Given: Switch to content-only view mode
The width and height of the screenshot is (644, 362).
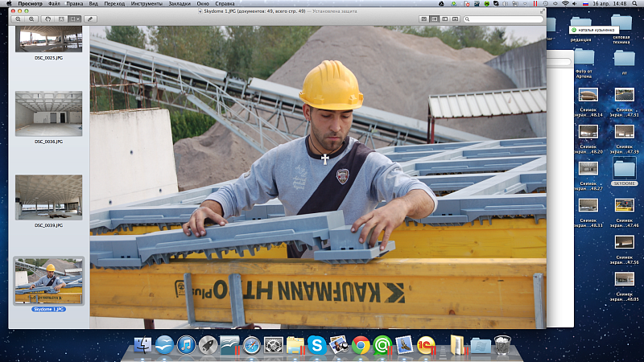Looking at the screenshot, I should click(424, 18).
